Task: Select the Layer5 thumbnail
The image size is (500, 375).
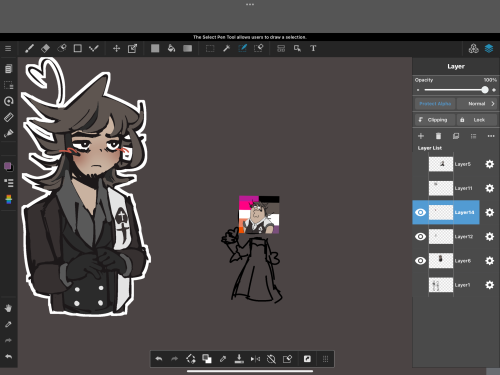Action: tap(441, 164)
